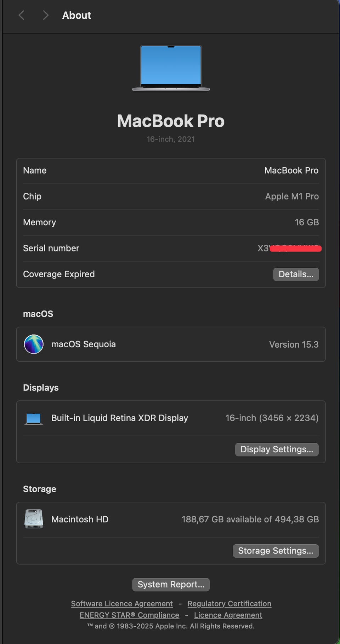
Task: Click the Macintosh HD drive icon
Action: coord(34,519)
